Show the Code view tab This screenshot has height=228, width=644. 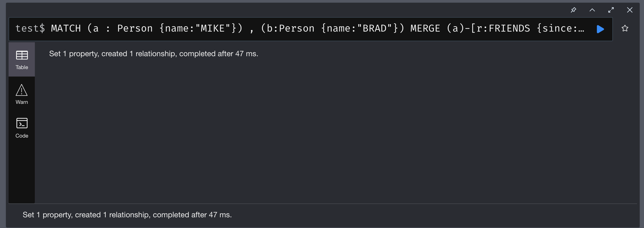[22, 128]
